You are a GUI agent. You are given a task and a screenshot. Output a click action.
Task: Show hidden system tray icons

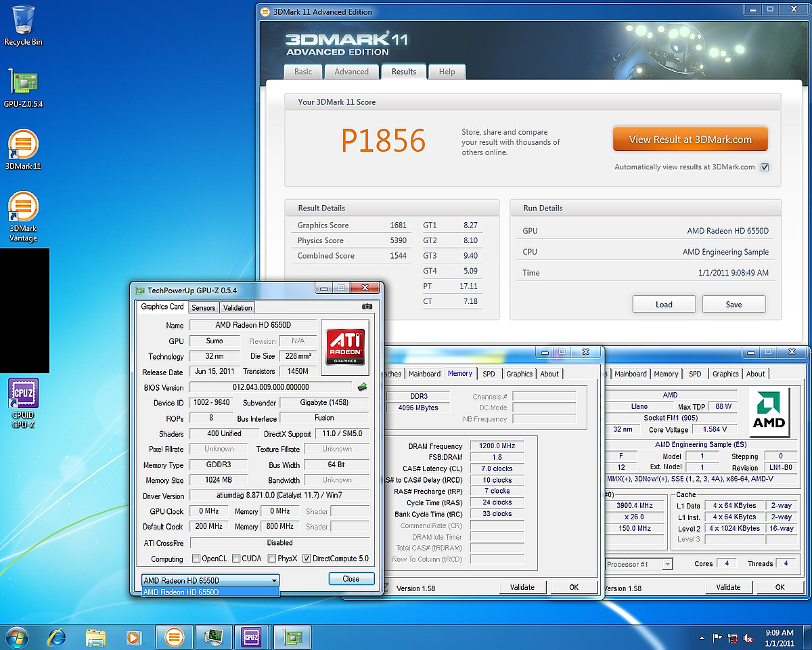[702, 638]
